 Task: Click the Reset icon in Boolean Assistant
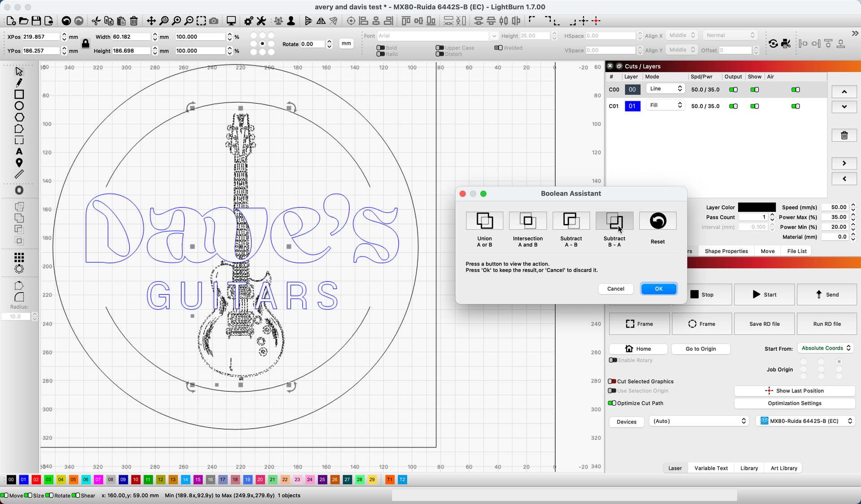coord(657,221)
